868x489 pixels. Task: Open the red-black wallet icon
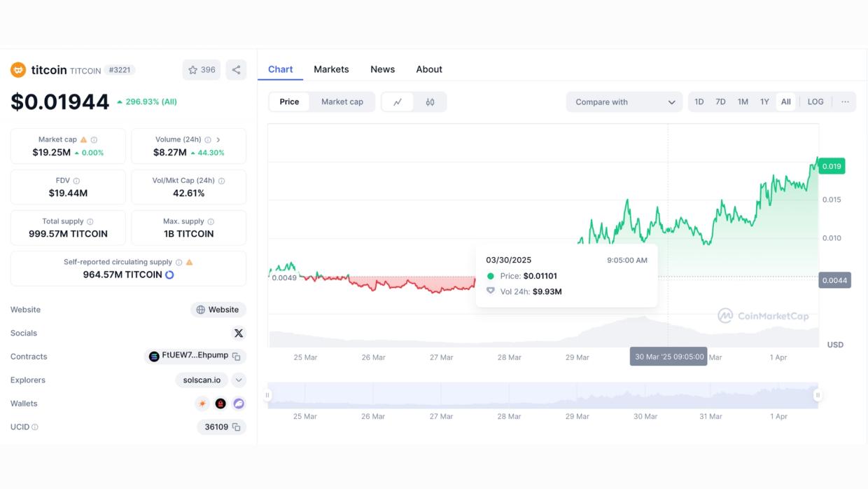[220, 404]
